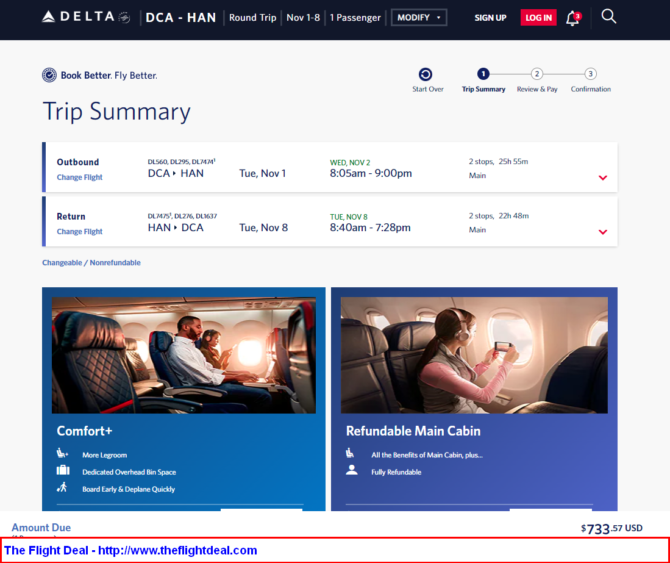
Task: Click outbound 2 stops, 25h 55m
Action: tap(498, 161)
